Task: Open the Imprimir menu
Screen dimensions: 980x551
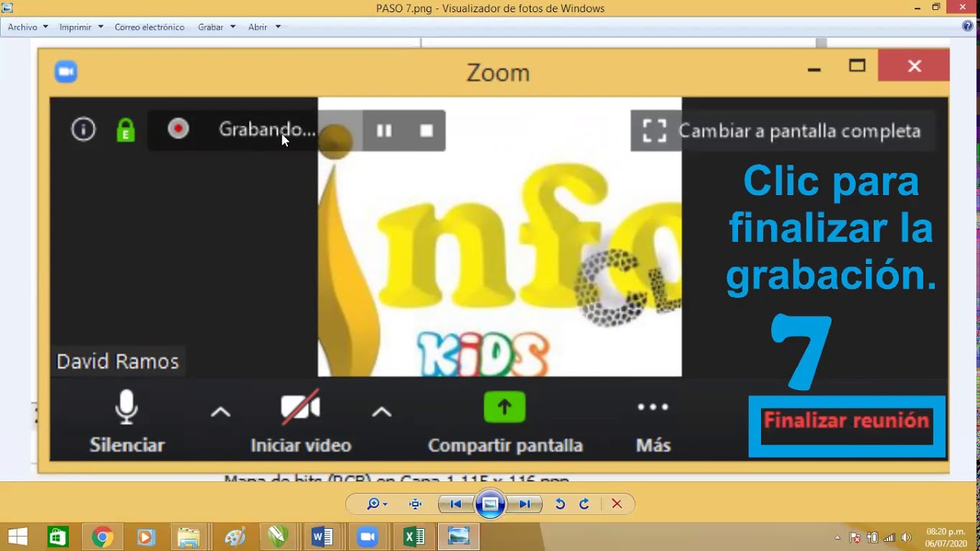Action: pyautogui.click(x=75, y=27)
